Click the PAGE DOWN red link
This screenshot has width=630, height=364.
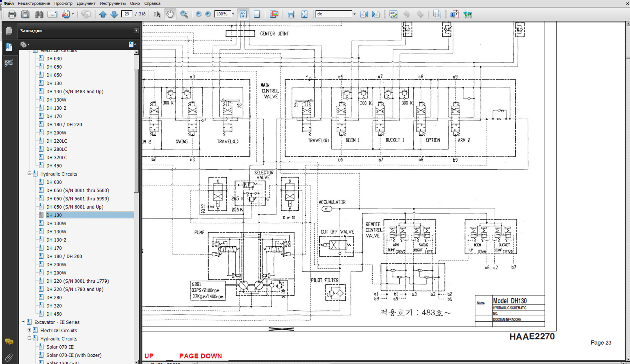(200, 356)
